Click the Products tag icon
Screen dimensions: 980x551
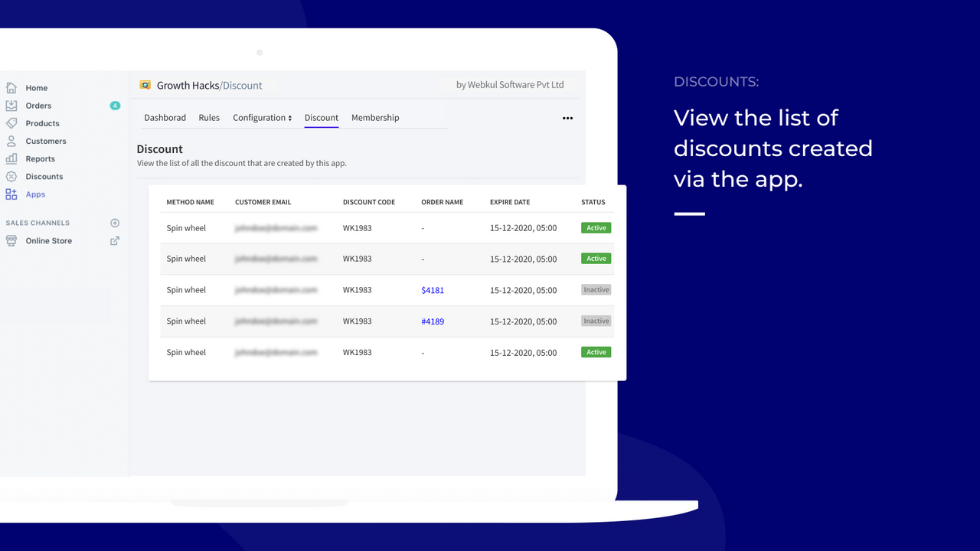11,123
